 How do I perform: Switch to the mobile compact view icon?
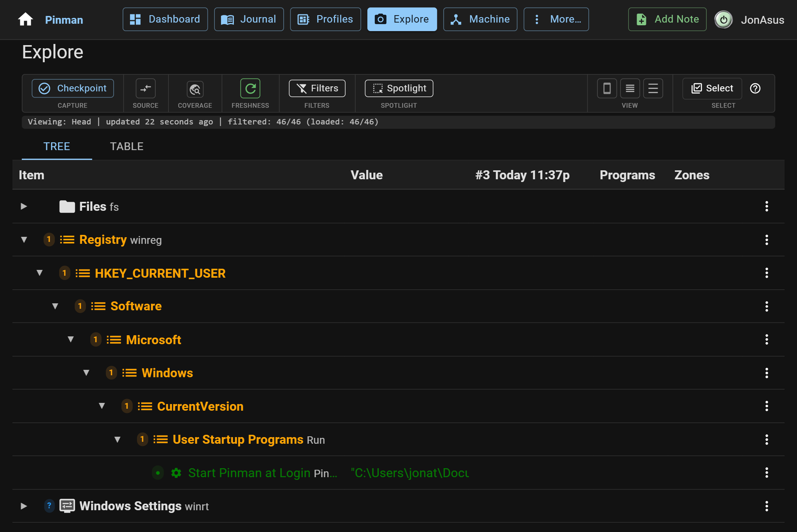tap(607, 88)
